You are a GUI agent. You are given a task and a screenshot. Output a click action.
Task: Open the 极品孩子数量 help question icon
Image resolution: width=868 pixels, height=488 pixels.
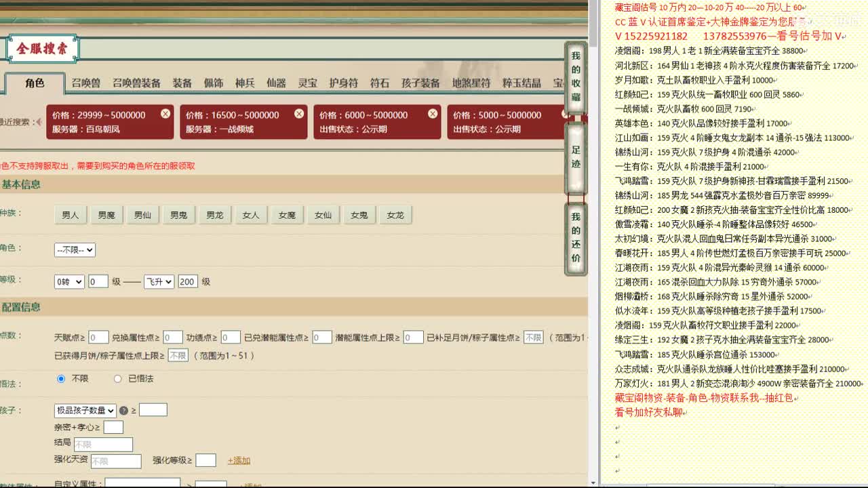coord(123,411)
